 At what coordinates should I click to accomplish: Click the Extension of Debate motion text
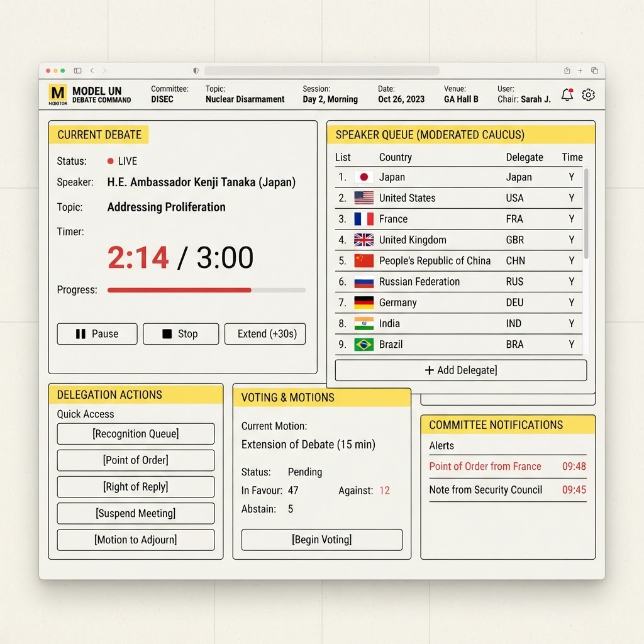tap(308, 445)
